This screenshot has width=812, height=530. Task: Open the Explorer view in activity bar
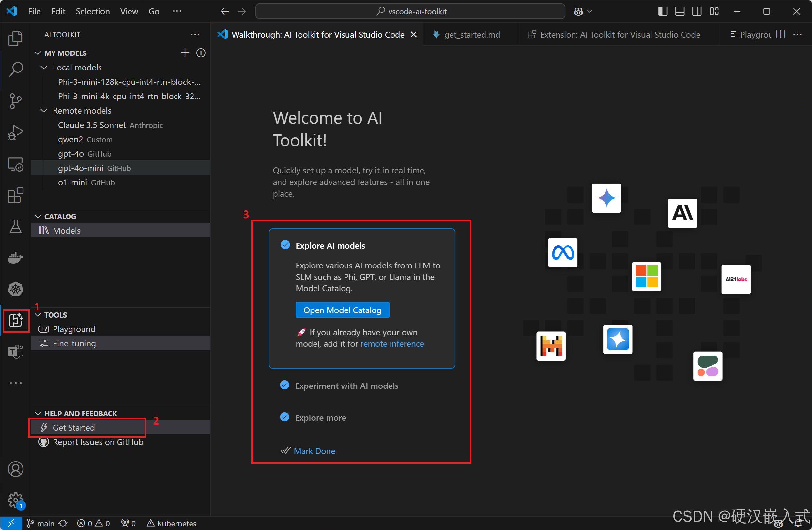pyautogui.click(x=15, y=38)
